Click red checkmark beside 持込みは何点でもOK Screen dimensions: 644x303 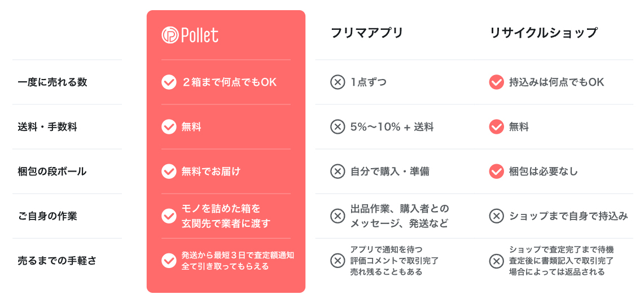497,82
